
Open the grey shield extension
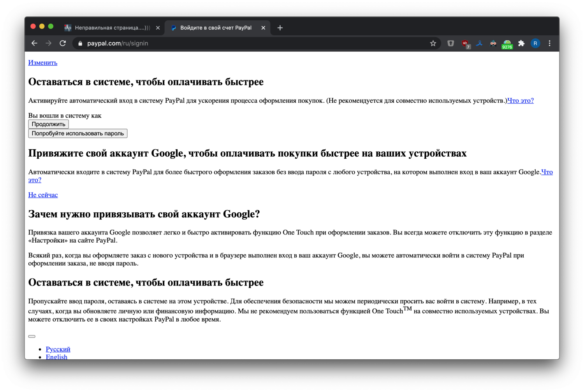(x=451, y=44)
